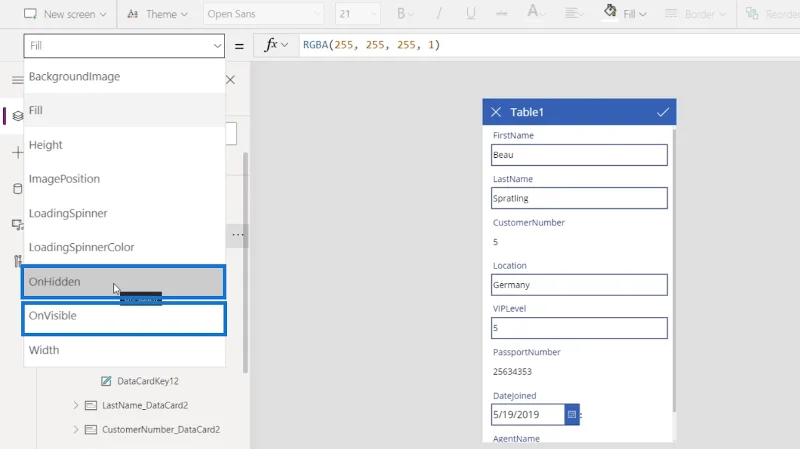800x449 pixels.
Task: Open the DateJoined calendar picker
Action: (x=572, y=415)
